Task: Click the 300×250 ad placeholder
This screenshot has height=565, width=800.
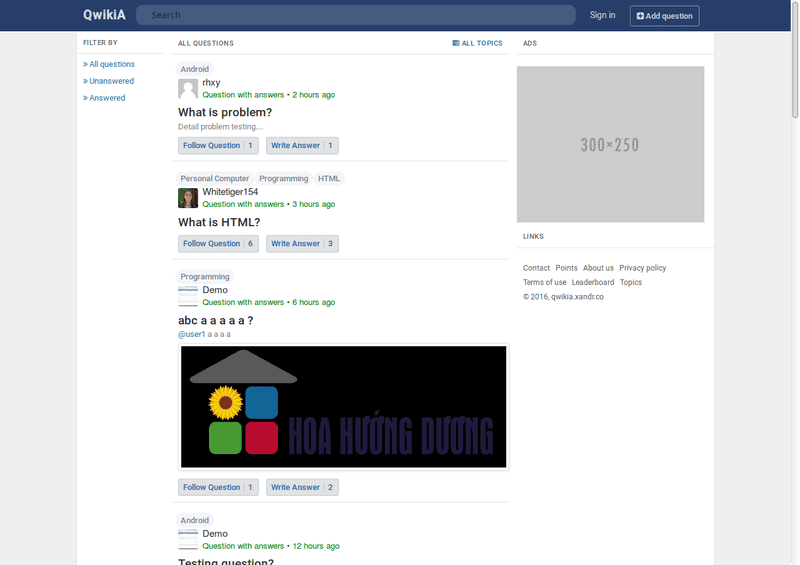Action: point(610,144)
